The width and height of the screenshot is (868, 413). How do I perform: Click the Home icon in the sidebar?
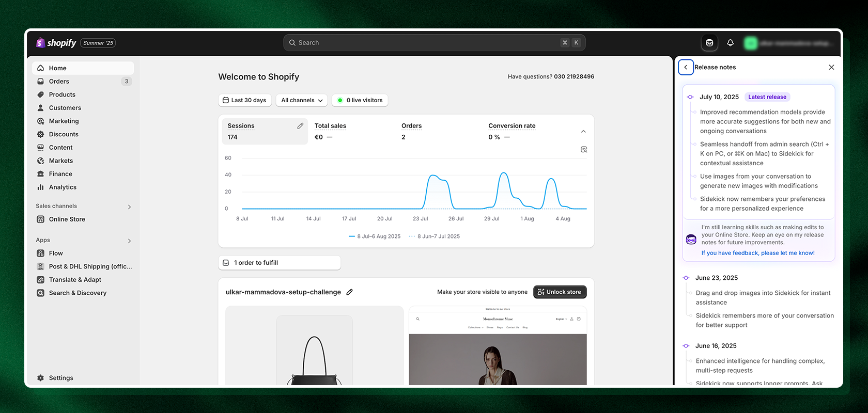click(x=40, y=68)
